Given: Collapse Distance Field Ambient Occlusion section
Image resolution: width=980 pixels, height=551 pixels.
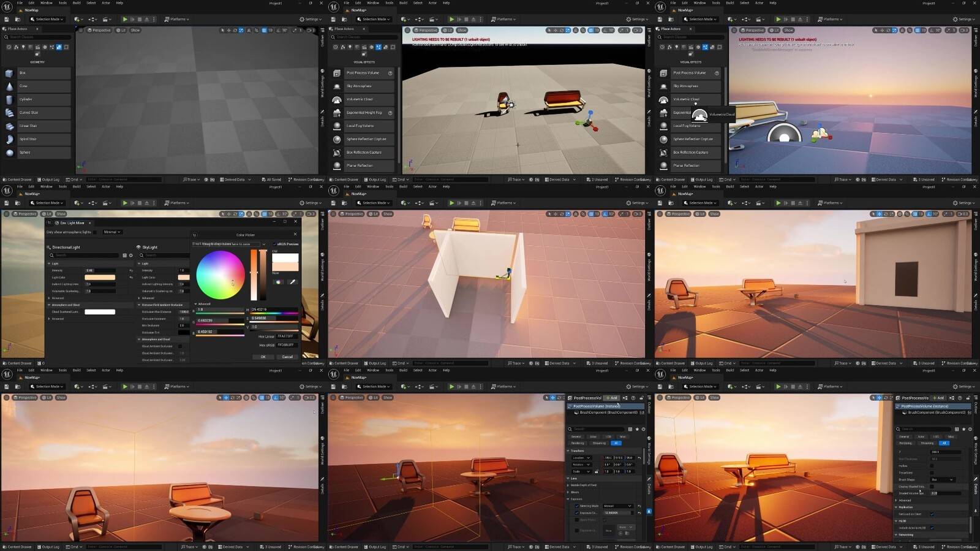Looking at the screenshot, I should point(139,305).
